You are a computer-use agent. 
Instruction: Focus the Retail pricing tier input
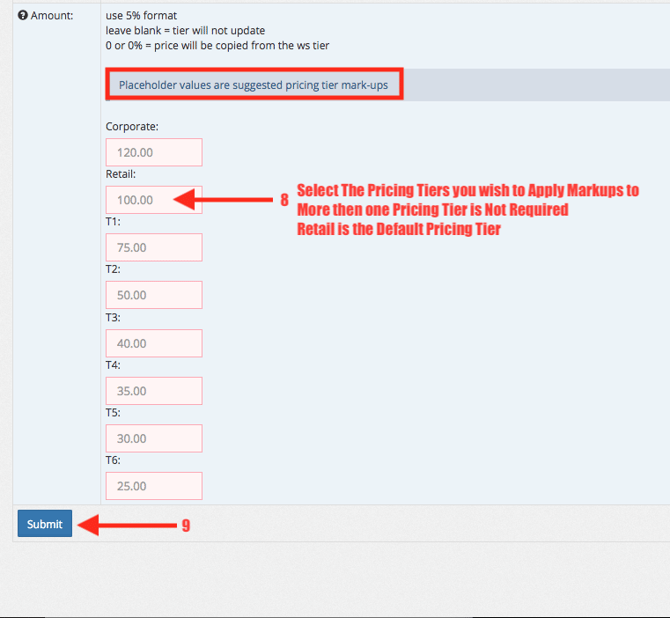154,200
